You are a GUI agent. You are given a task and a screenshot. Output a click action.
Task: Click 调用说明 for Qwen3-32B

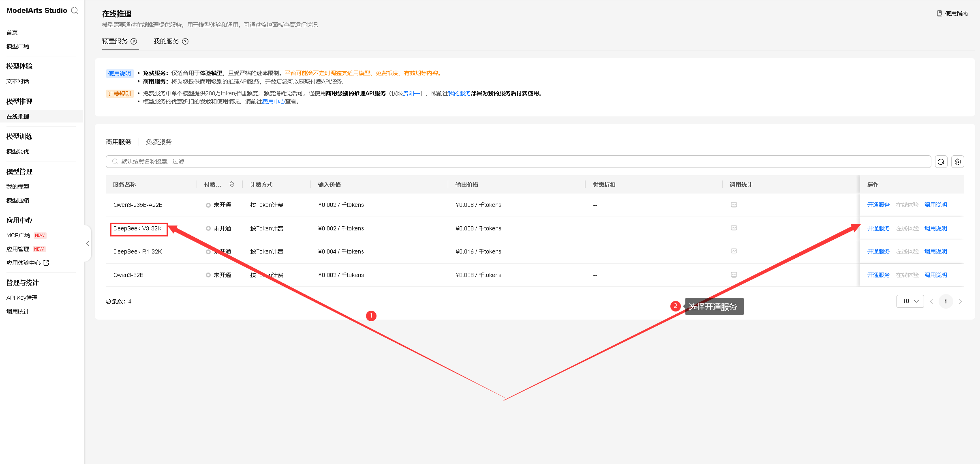click(935, 275)
